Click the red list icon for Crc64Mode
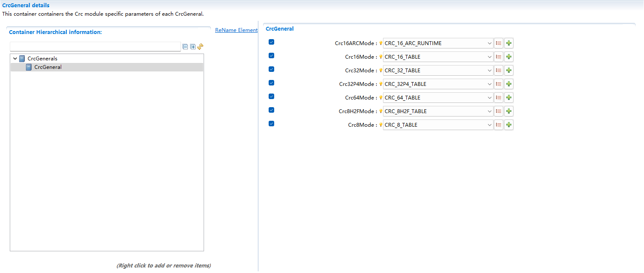 pos(499,98)
